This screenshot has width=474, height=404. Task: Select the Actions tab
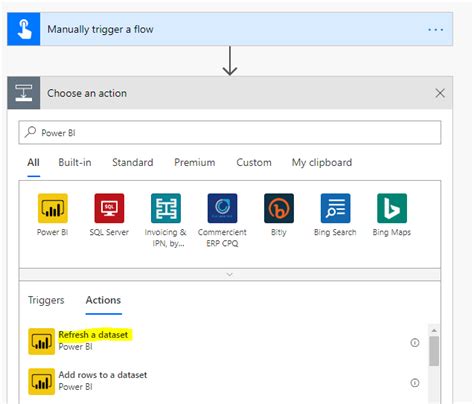(x=103, y=300)
